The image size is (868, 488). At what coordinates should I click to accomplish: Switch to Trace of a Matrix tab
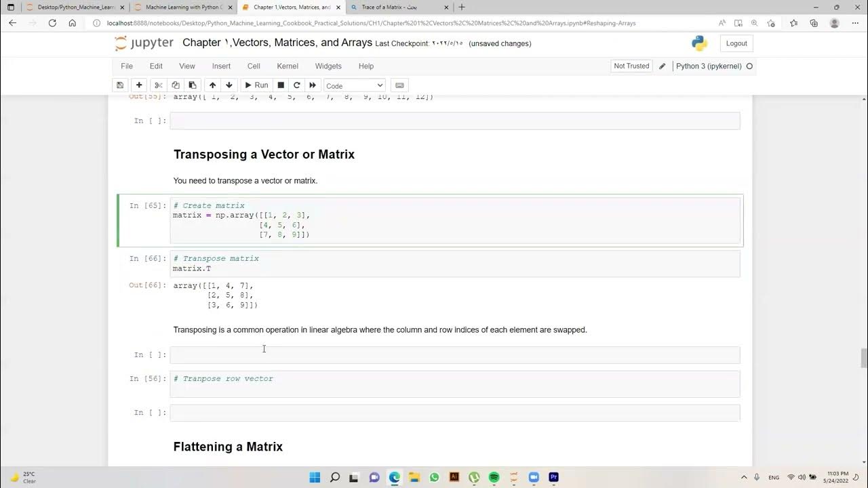[x=399, y=7]
